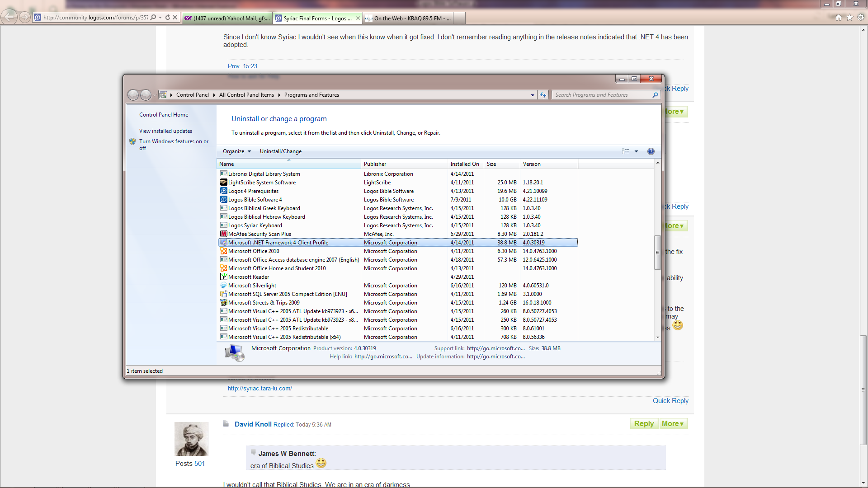This screenshot has height=488, width=868.
Task: Click the Microsoft Reader icon
Action: pos(223,277)
